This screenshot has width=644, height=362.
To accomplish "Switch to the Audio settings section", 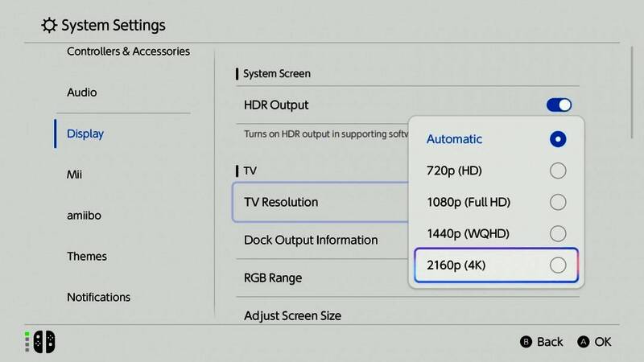I will (82, 93).
